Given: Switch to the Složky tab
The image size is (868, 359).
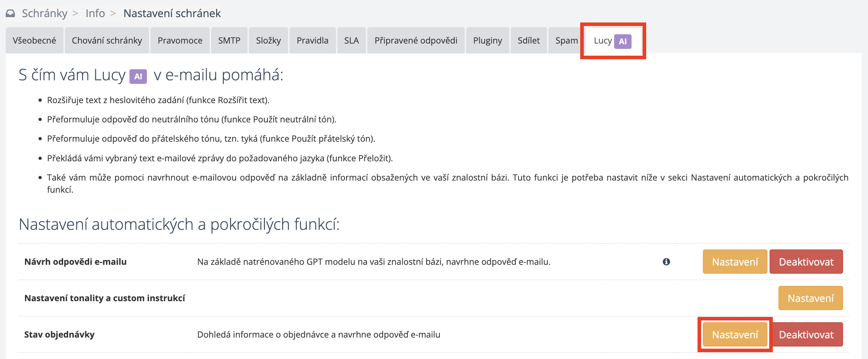Looking at the screenshot, I should (268, 41).
